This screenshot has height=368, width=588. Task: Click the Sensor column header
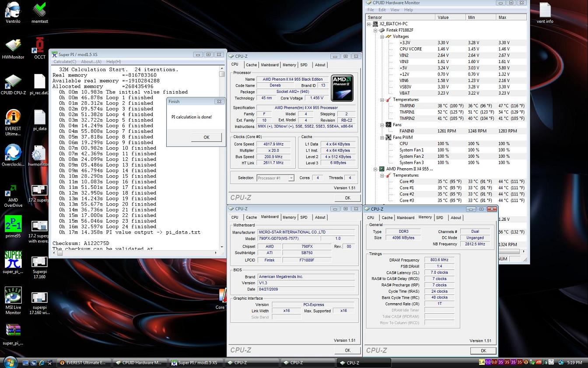pyautogui.click(x=400, y=18)
